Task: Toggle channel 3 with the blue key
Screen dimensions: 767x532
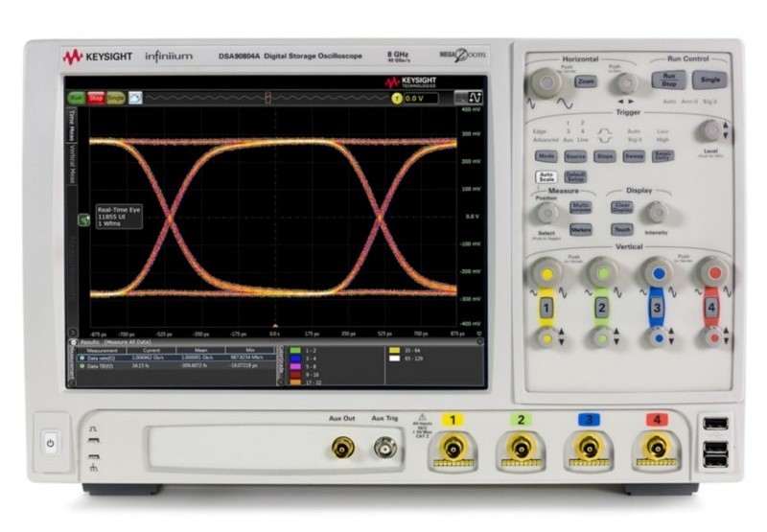Action: 656,308
